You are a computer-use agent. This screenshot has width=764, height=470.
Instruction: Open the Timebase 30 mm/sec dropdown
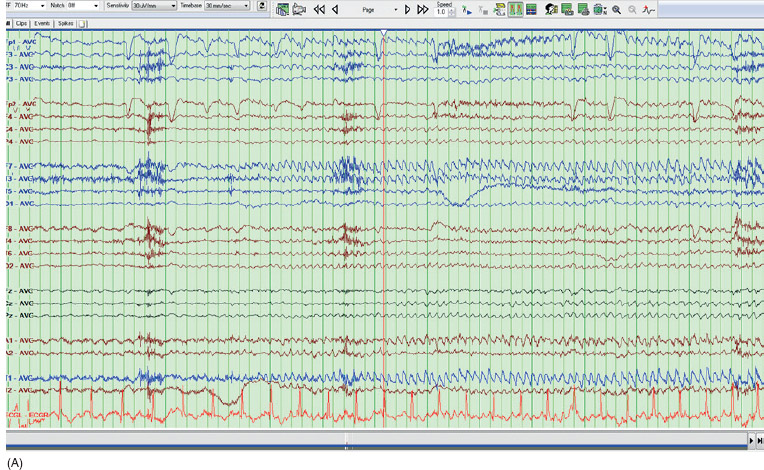pos(246,6)
